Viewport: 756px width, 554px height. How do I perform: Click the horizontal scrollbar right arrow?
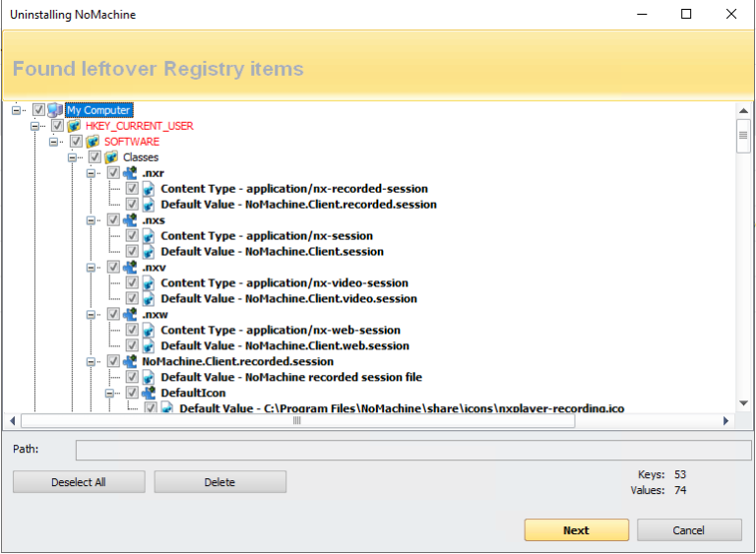726,421
